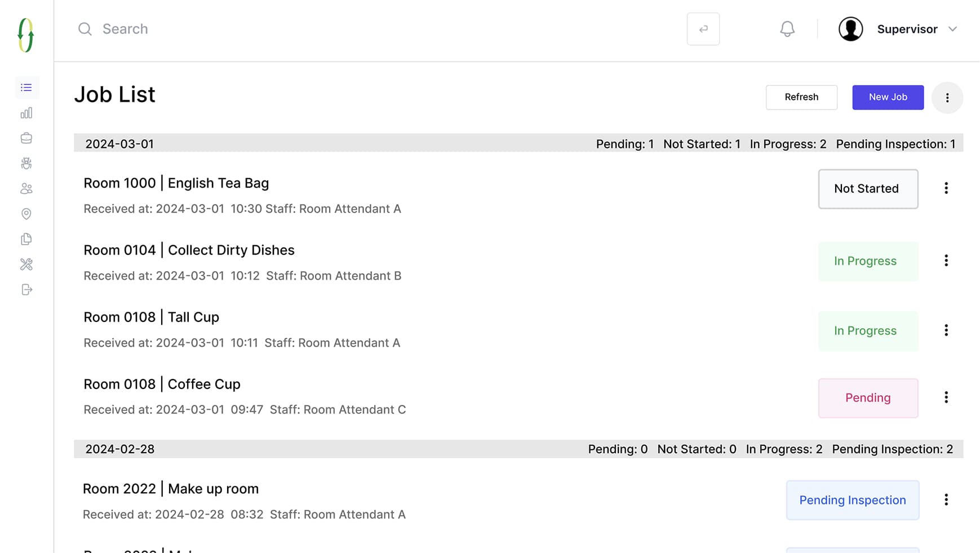The width and height of the screenshot is (980, 553).
Task: Open the kebab menu beside New Job button
Action: tap(947, 98)
